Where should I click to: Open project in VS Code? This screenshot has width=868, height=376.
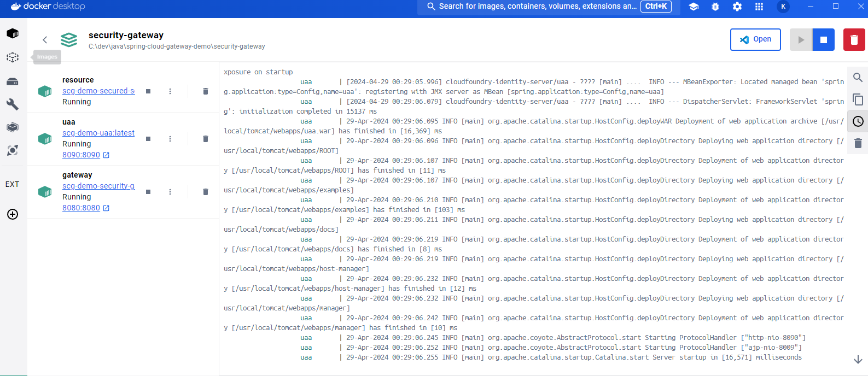click(755, 39)
